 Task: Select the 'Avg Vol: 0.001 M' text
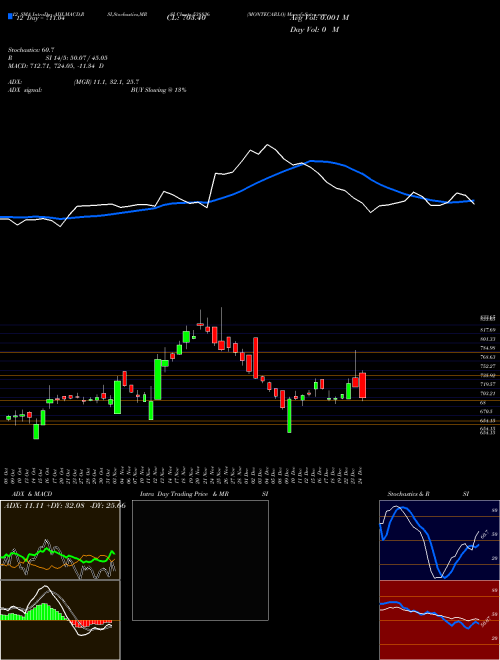[x=319, y=17]
